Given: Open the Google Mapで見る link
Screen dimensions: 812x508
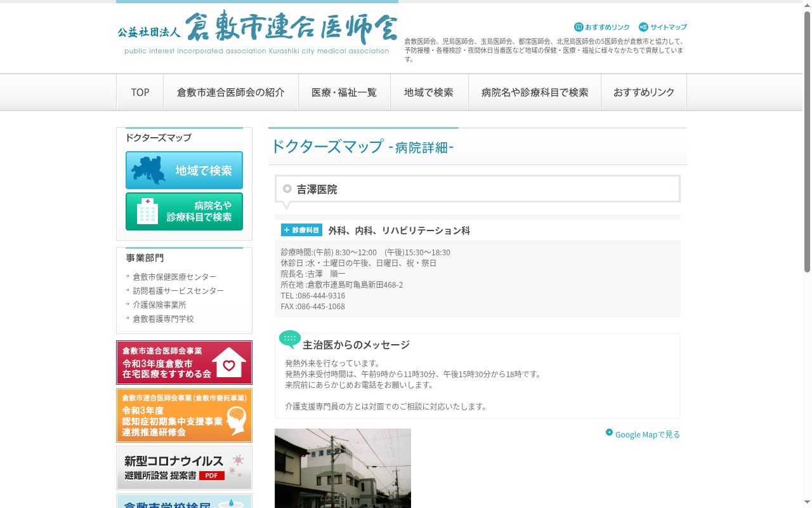Looking at the screenshot, I should click(x=648, y=434).
